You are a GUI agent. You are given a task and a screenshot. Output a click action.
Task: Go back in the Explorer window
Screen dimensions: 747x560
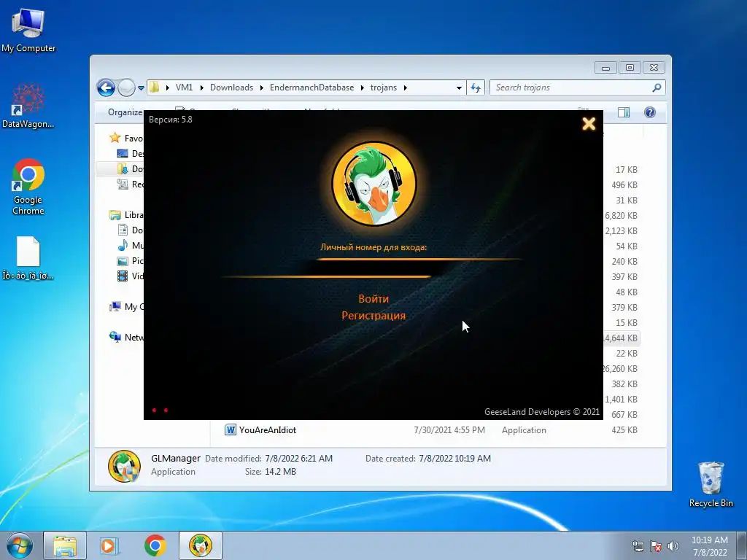click(x=106, y=87)
